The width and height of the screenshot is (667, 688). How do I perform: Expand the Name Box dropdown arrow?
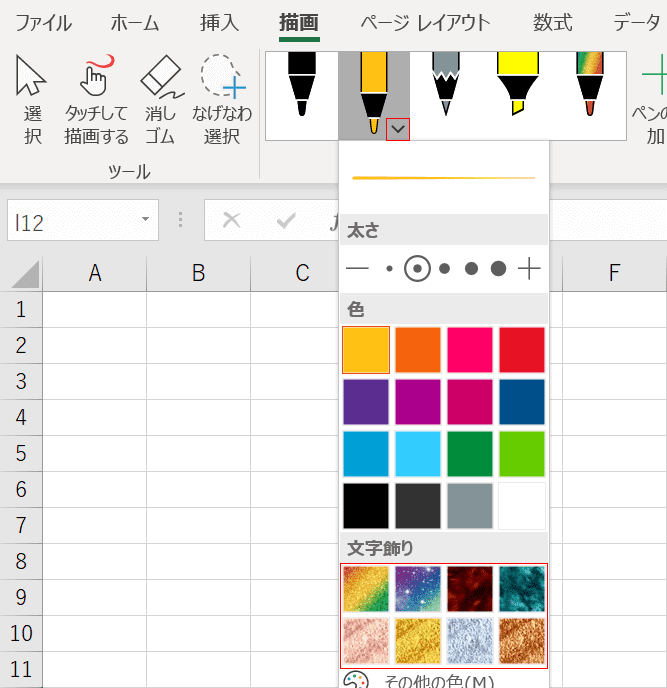pyautogui.click(x=146, y=219)
